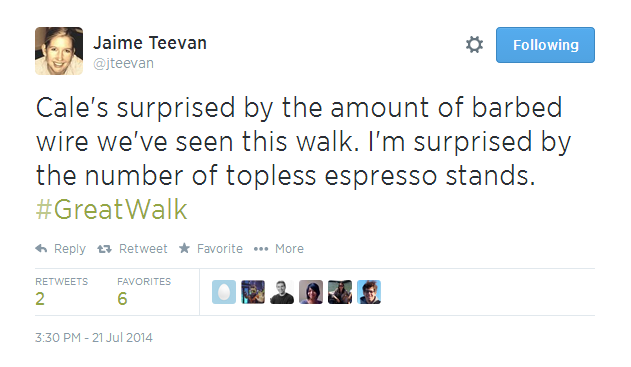Click the default egg avatar
The width and height of the screenshot is (631, 367).
(x=224, y=292)
